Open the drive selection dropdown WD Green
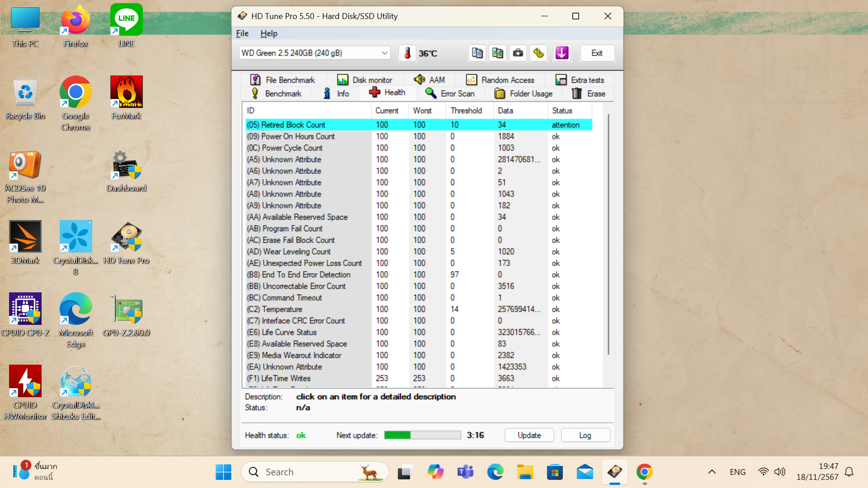Screen dimensions: 868x488 [x=315, y=53]
